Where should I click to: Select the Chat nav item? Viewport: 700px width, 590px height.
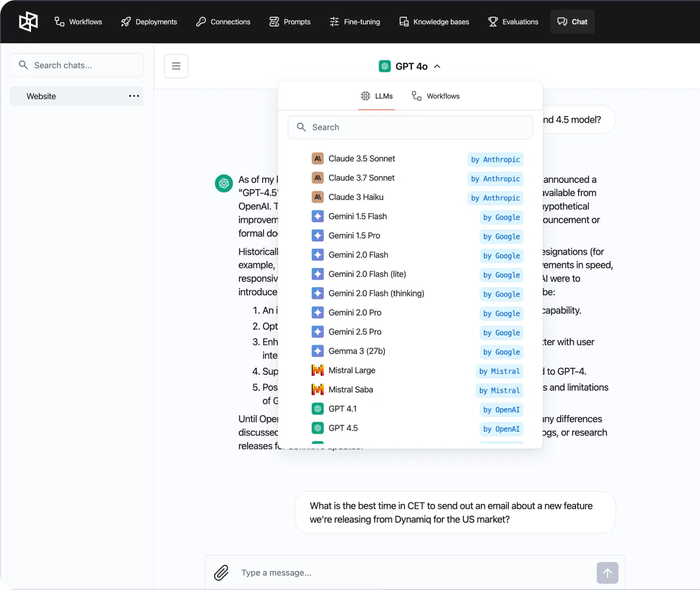572,22
